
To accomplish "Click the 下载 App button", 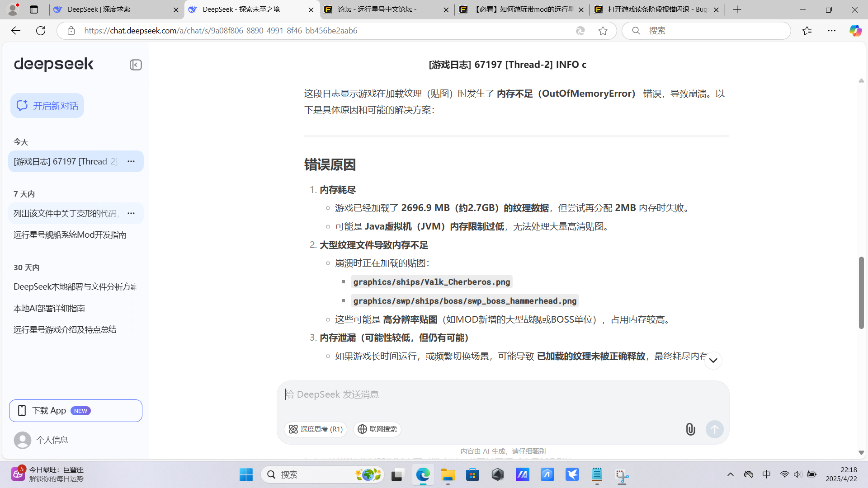I will tap(75, 410).
